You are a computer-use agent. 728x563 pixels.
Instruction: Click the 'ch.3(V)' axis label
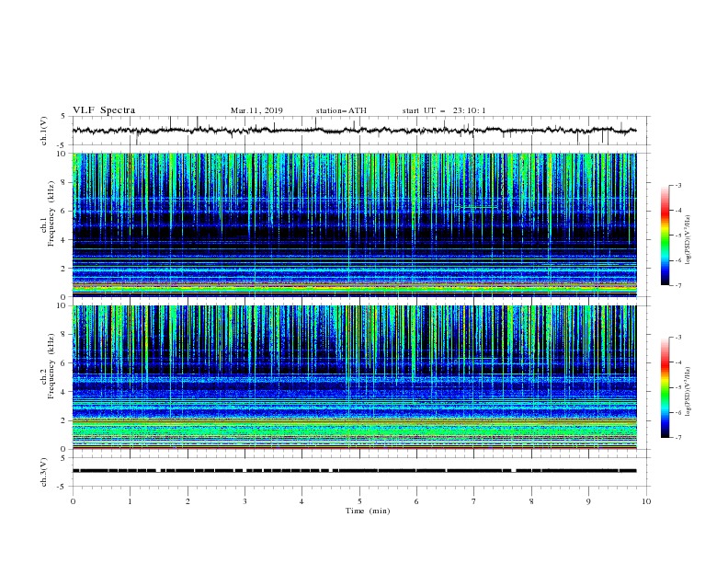coord(44,472)
